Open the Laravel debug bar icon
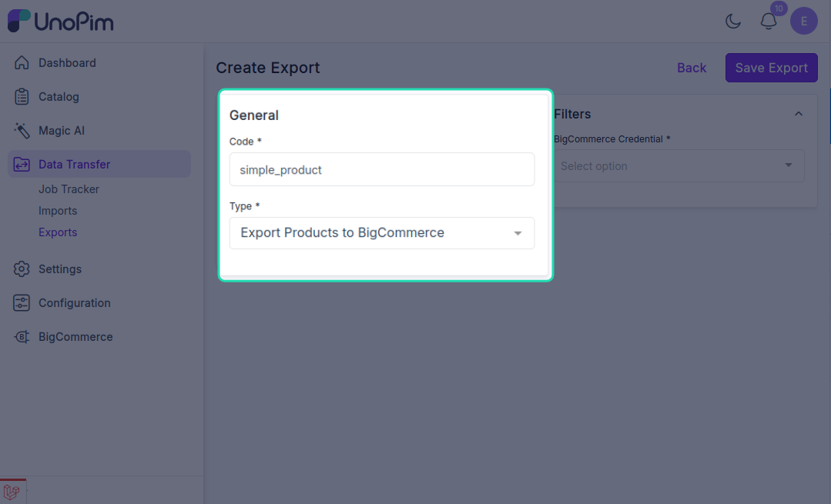831x504 pixels. (12, 492)
